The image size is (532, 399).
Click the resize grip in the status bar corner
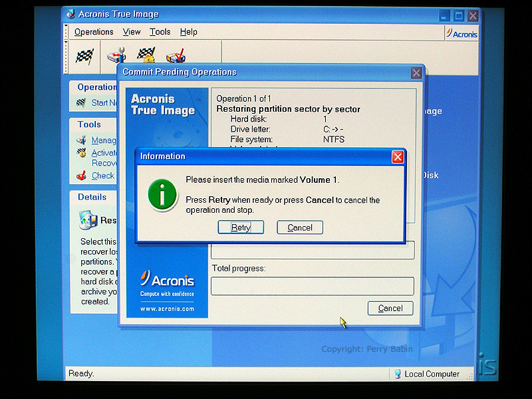[x=470, y=376]
